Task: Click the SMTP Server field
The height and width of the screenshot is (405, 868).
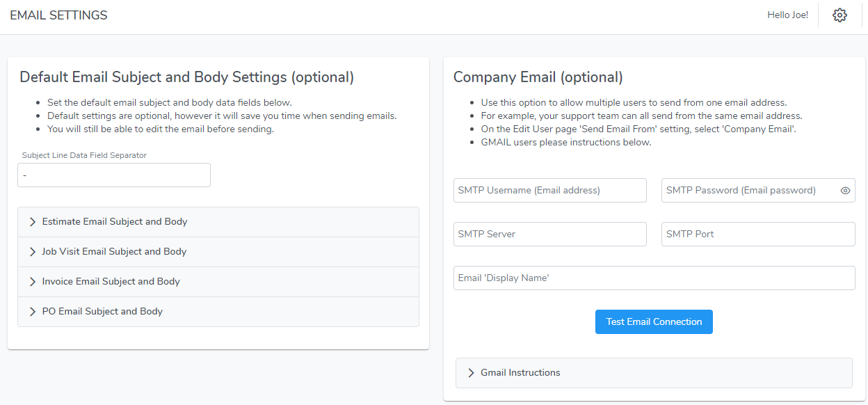Action: 549,234
